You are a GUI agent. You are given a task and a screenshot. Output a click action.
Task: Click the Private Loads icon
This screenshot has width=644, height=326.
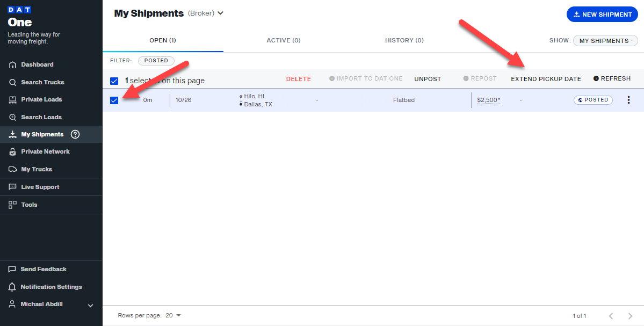point(12,100)
